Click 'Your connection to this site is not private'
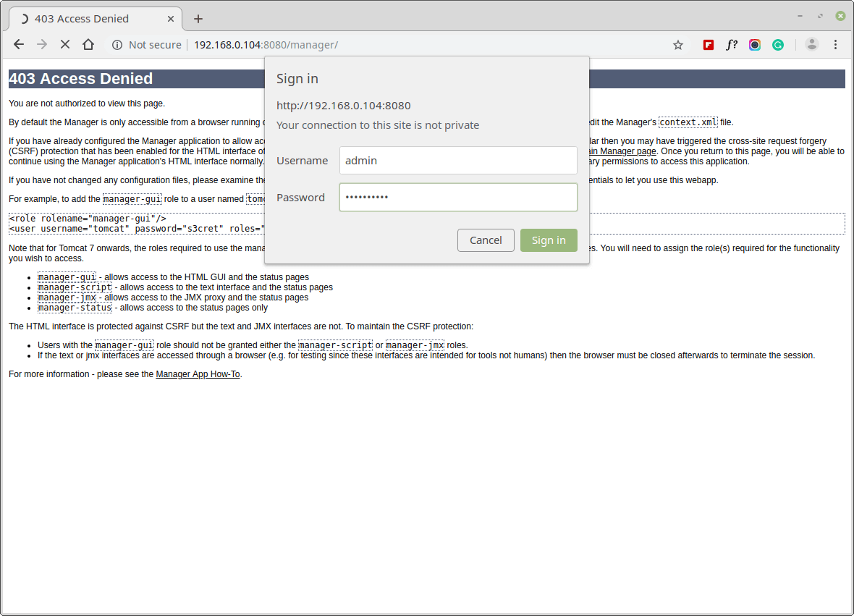The height and width of the screenshot is (616, 854). point(378,125)
